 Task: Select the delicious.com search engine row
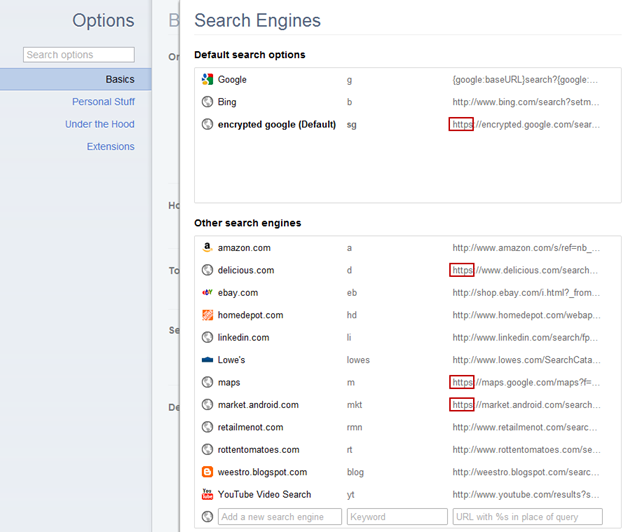click(x=246, y=270)
